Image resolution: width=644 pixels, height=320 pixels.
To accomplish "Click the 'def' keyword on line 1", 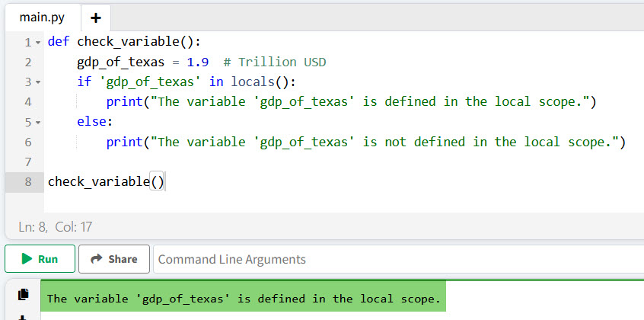I will 59,42.
